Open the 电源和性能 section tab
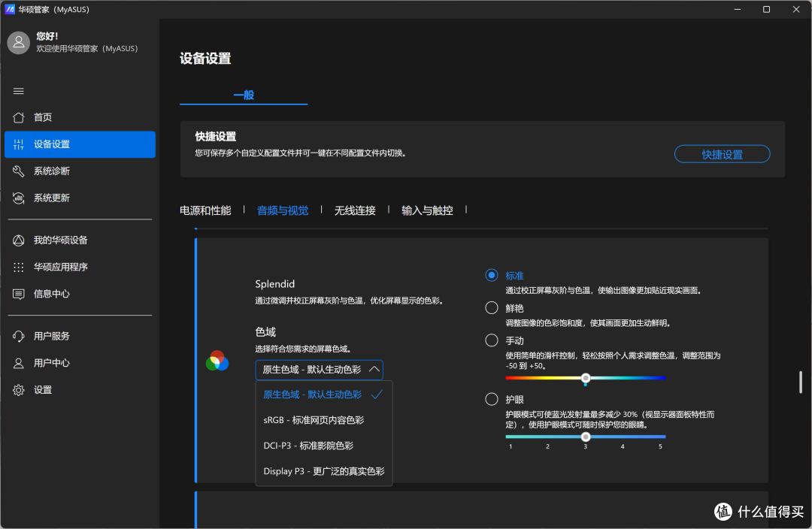This screenshot has height=529, width=812. pyautogui.click(x=205, y=210)
